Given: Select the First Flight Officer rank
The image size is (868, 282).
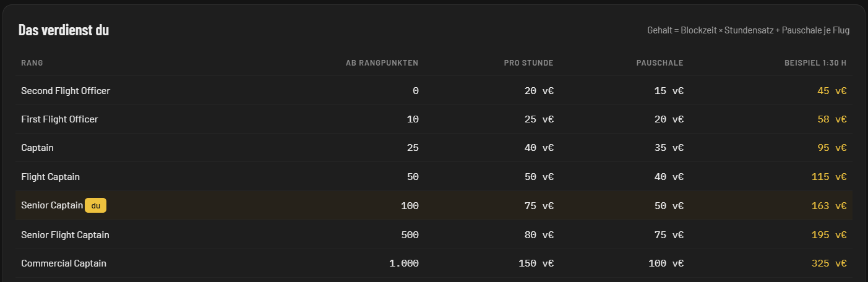Looking at the screenshot, I should [x=59, y=119].
